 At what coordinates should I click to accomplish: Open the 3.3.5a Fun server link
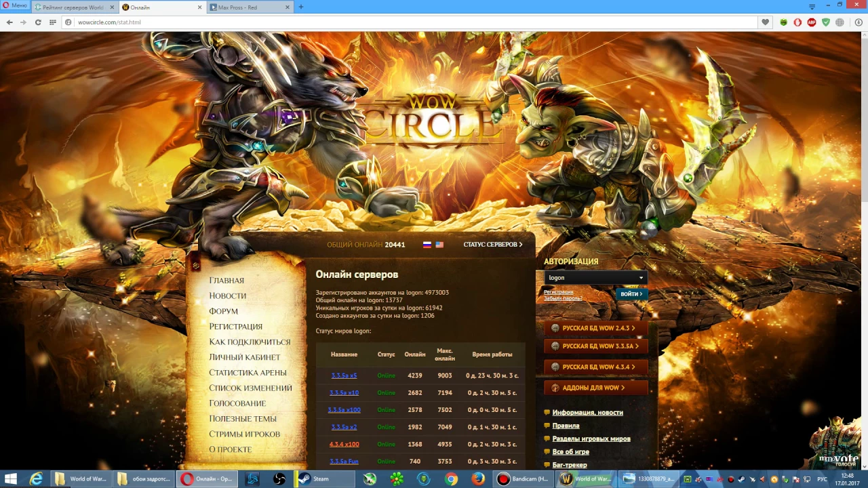(344, 462)
